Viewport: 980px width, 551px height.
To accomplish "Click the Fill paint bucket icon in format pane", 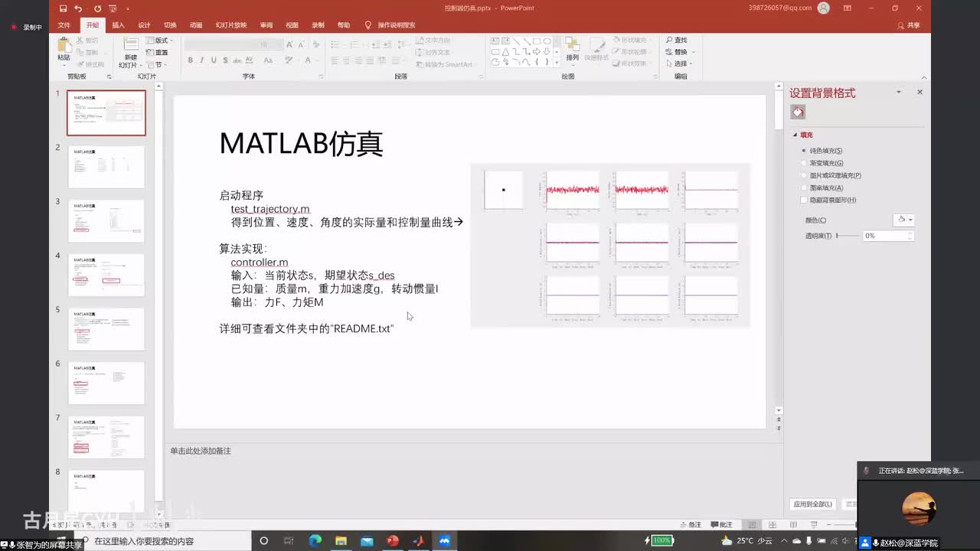I will click(x=798, y=112).
